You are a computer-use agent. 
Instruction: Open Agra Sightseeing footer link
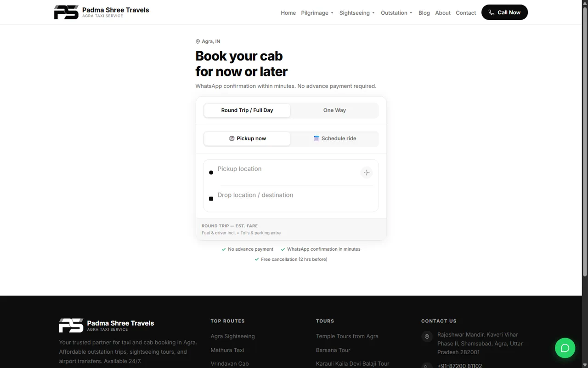232,336
